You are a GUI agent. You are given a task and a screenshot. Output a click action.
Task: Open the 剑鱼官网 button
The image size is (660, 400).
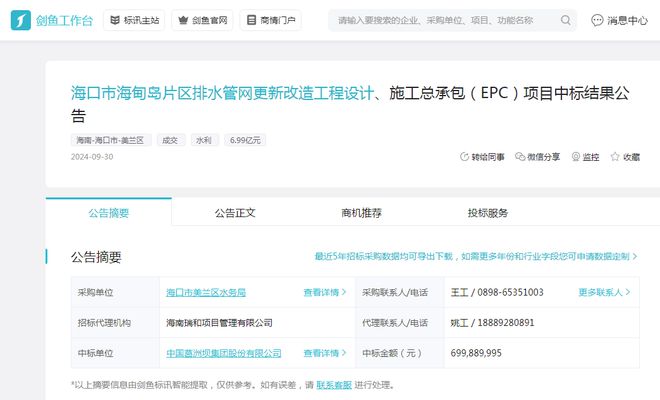point(202,20)
